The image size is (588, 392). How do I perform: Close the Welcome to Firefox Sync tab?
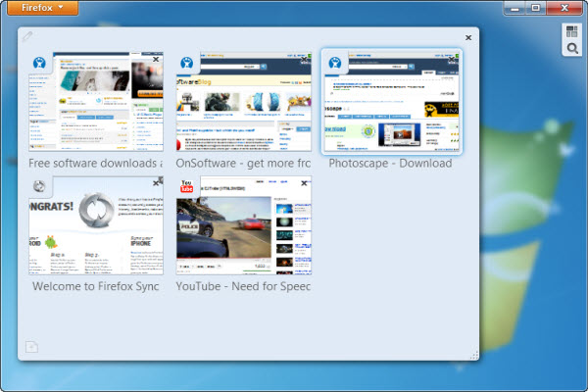pyautogui.click(x=156, y=183)
